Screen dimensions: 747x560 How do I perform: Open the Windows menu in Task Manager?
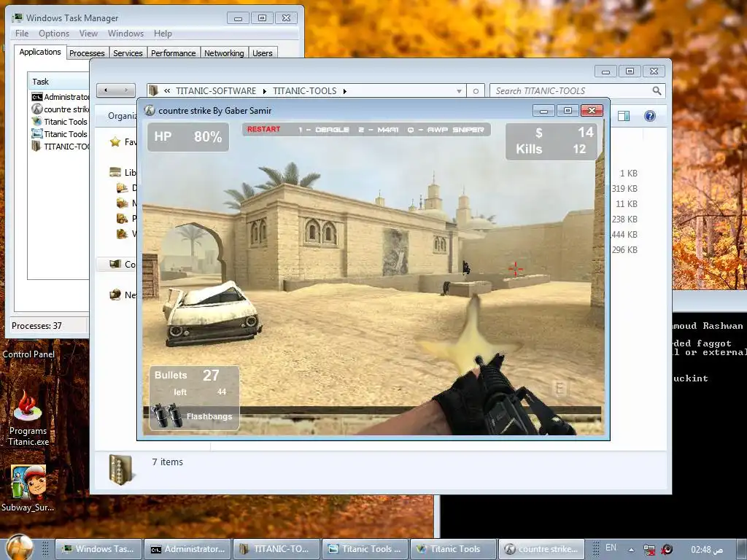[125, 34]
